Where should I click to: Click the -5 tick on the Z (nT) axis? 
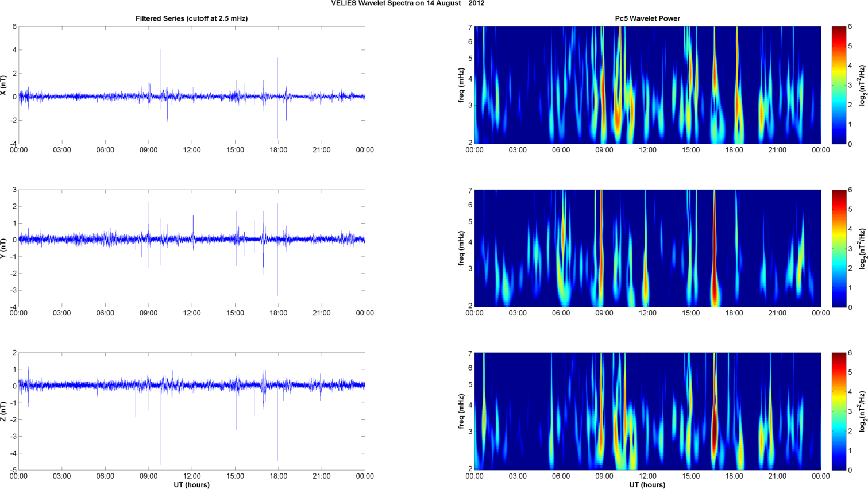click(x=14, y=470)
